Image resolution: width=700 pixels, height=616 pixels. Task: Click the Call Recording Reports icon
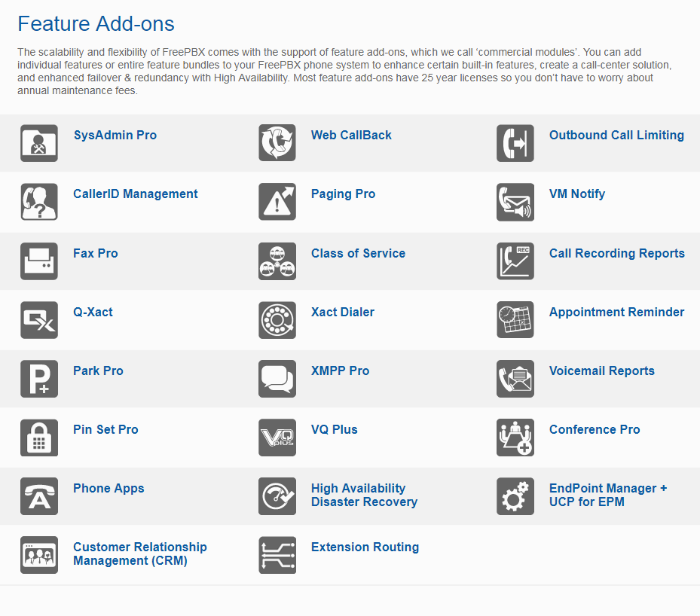pyautogui.click(x=515, y=261)
